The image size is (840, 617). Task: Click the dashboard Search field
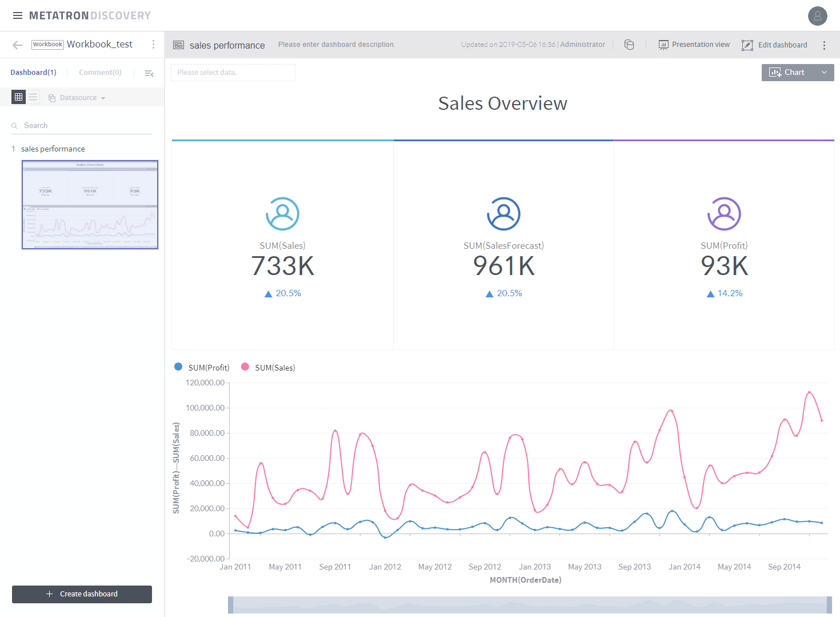[x=82, y=126]
